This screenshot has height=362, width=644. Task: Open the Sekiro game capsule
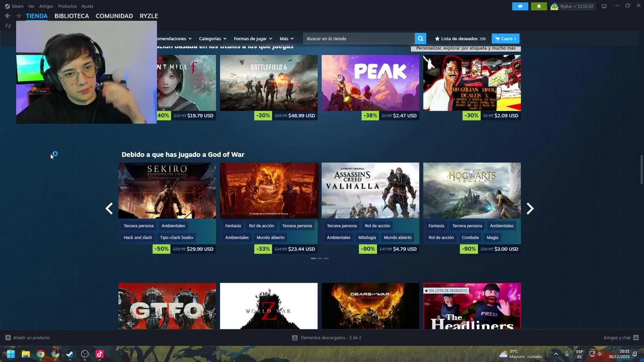[x=167, y=191]
